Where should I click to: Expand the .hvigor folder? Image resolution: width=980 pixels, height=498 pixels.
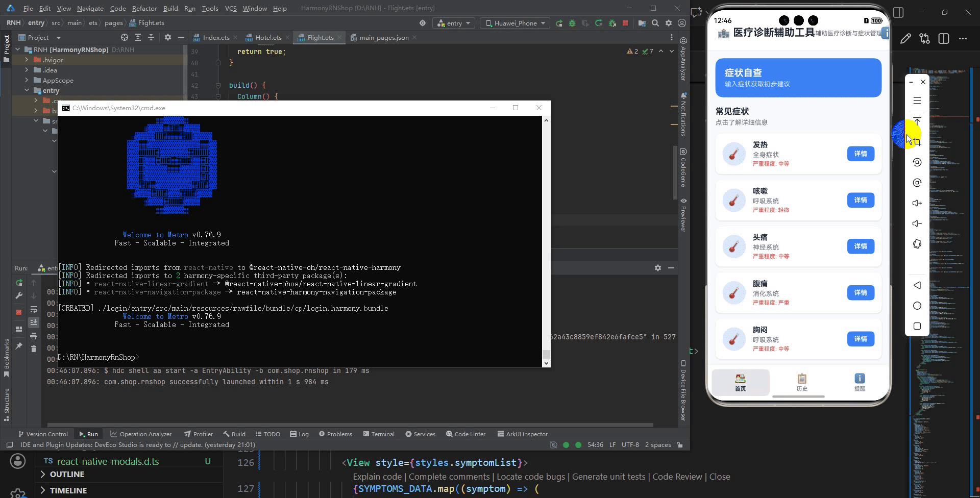tap(27, 60)
